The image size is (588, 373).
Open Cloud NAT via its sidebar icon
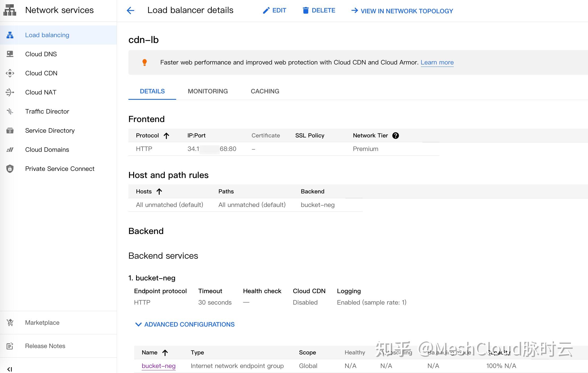tap(10, 92)
